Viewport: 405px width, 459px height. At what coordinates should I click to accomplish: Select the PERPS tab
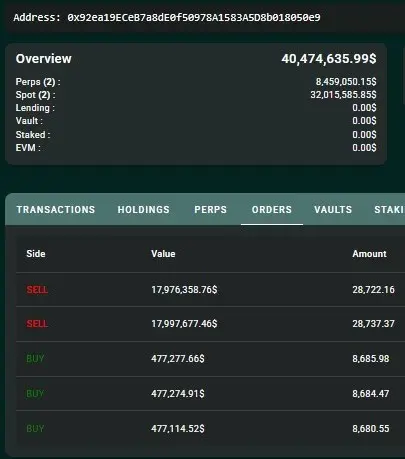pos(210,209)
